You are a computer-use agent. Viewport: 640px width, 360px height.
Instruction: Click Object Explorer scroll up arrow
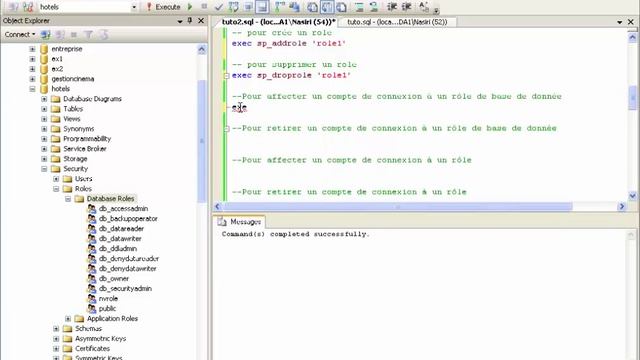pos(202,49)
